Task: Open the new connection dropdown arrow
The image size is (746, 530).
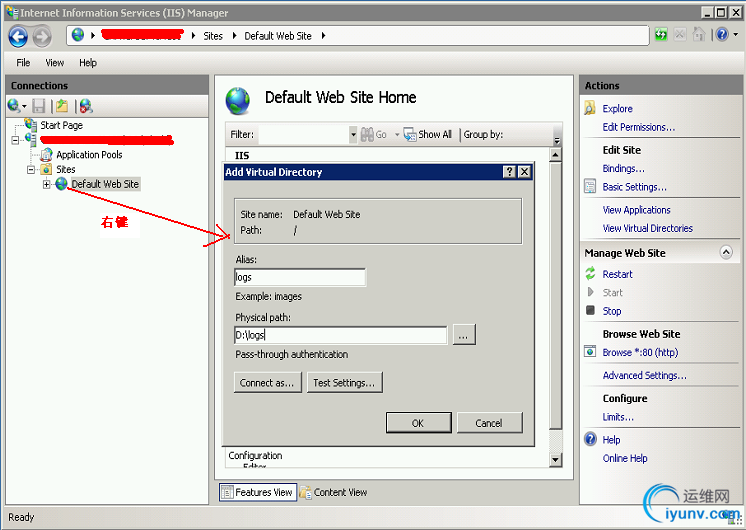Action: (24, 106)
